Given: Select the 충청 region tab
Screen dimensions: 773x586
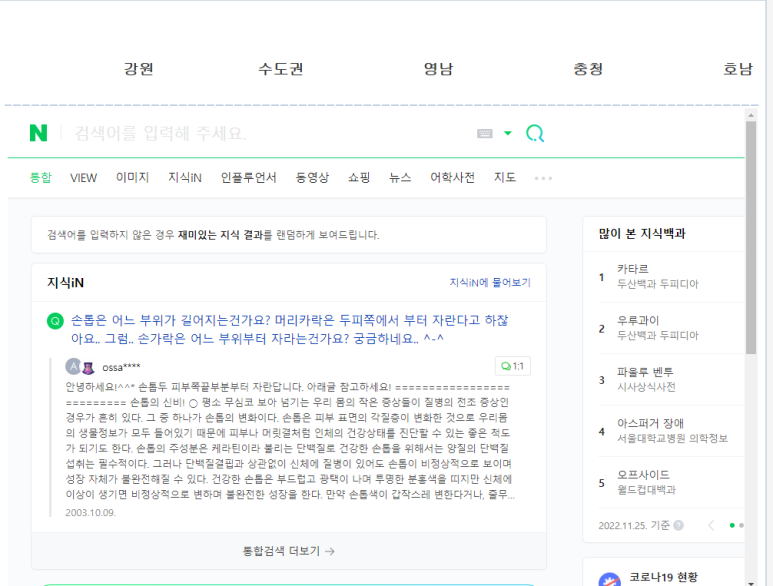Looking at the screenshot, I should (588, 69).
